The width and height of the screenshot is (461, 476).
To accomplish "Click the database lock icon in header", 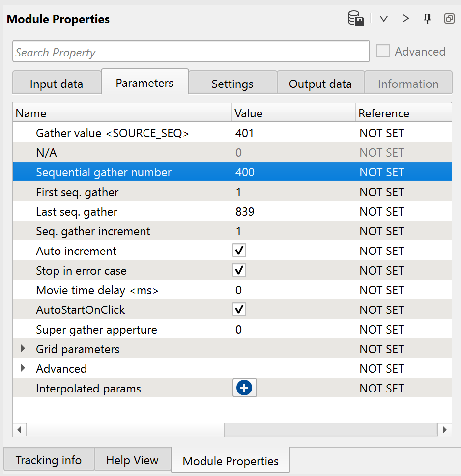I will 356,19.
